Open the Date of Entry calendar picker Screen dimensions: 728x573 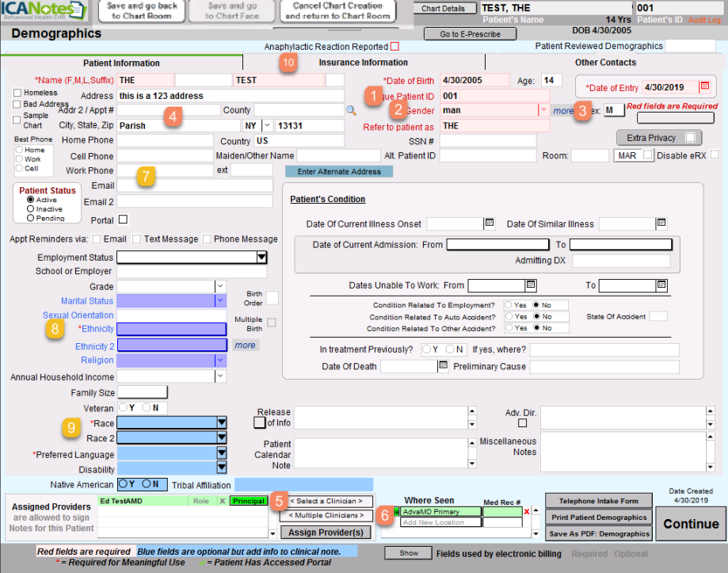[704, 86]
